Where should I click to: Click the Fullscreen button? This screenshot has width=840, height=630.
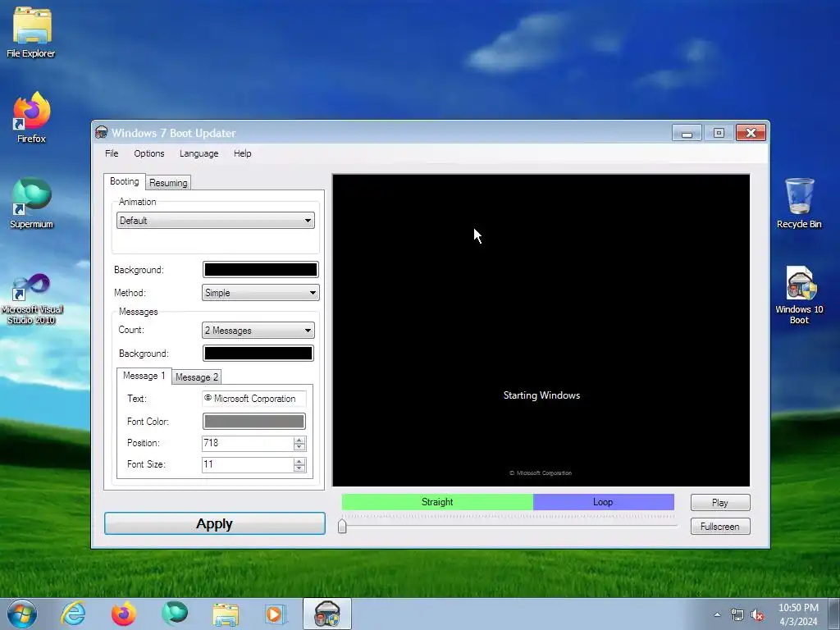click(x=720, y=527)
